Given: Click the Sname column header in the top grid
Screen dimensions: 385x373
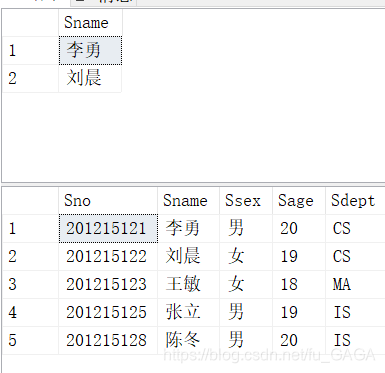Looking at the screenshot, I should (90, 23).
